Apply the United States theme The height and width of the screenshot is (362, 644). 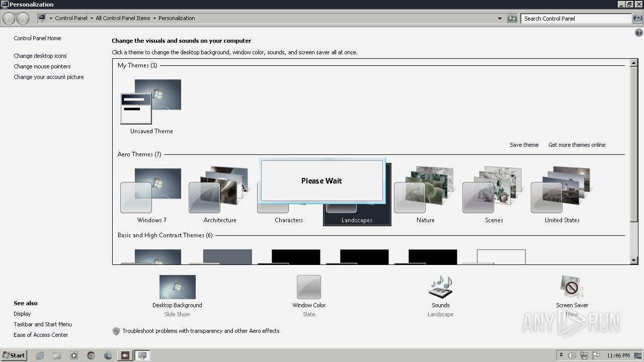click(x=561, y=191)
